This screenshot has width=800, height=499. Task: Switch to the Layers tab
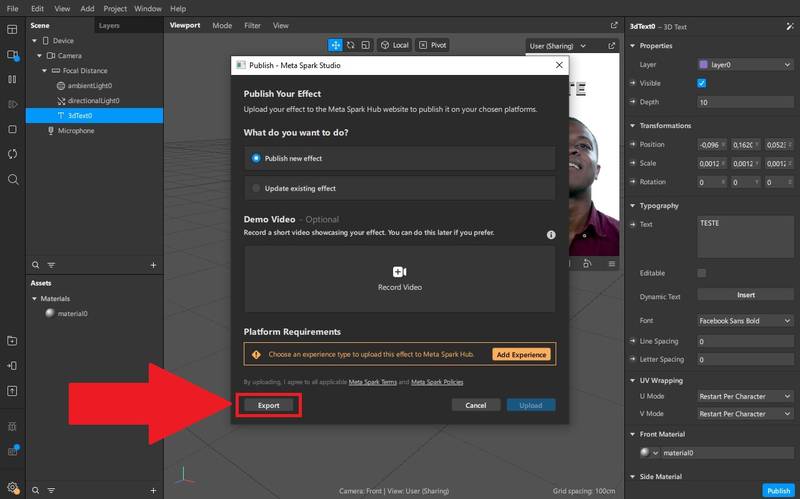click(109, 26)
